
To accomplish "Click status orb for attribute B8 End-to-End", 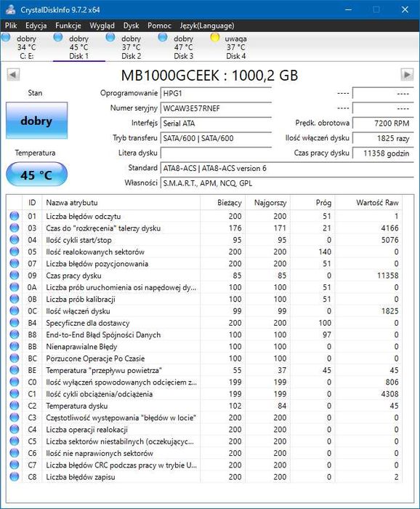I will pos(15,334).
